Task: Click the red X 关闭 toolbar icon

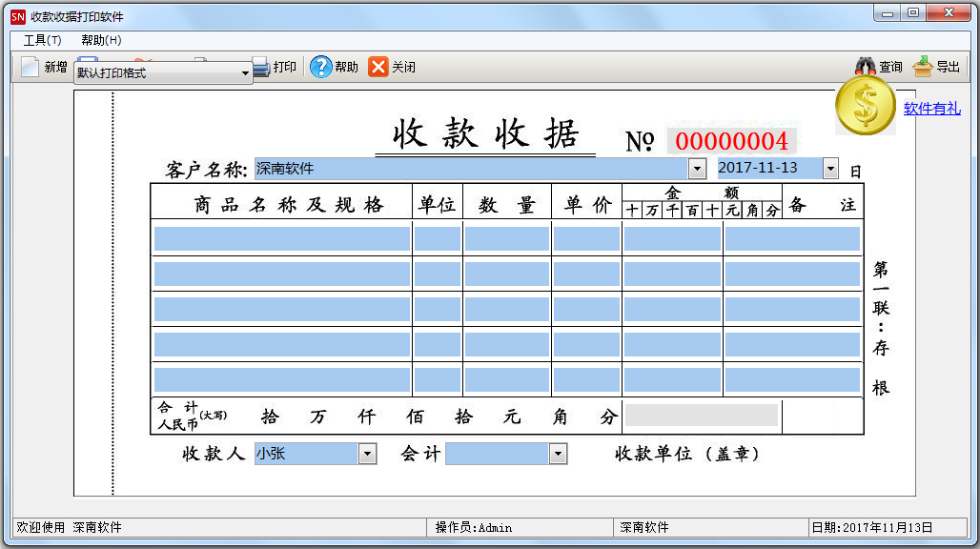Action: (x=378, y=67)
